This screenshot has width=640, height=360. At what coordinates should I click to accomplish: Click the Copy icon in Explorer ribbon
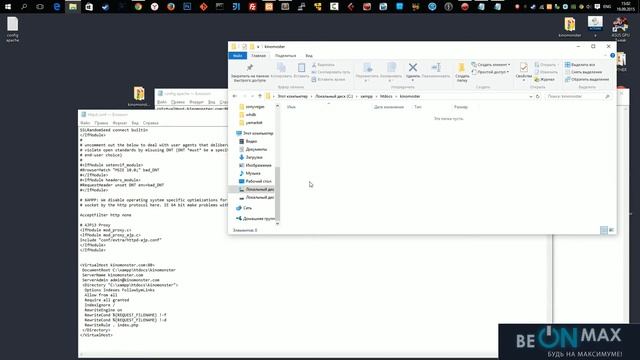click(x=281, y=68)
